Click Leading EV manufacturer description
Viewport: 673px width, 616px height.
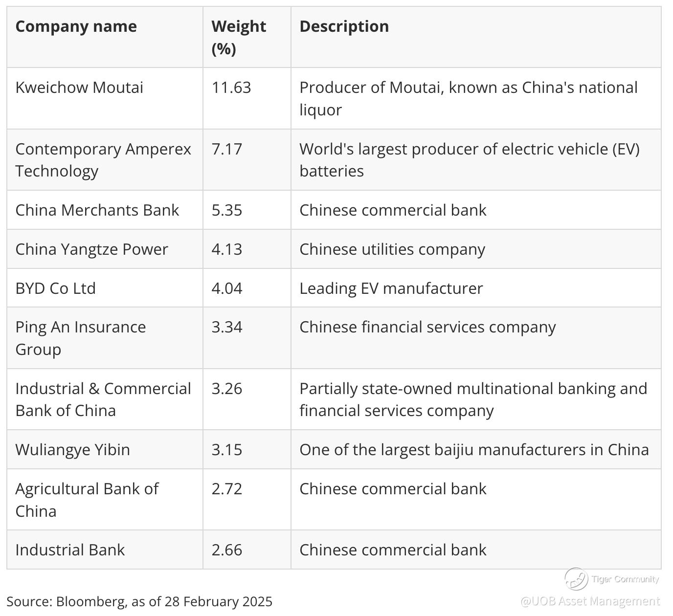391,288
